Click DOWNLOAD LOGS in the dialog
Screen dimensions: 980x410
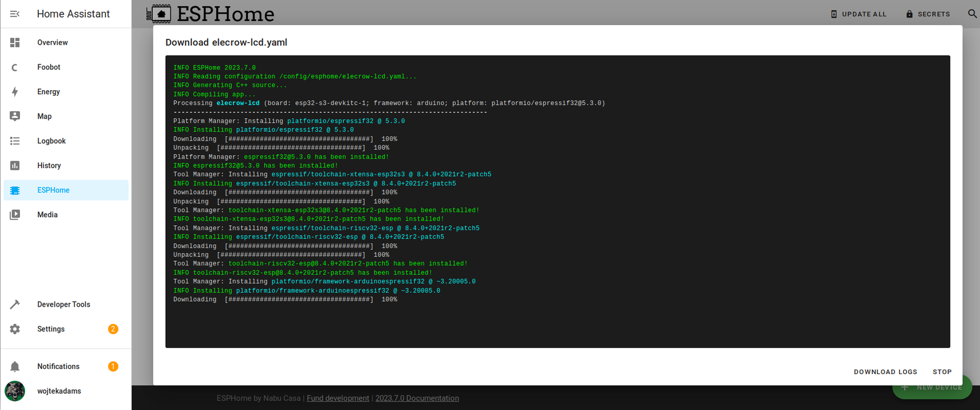885,372
